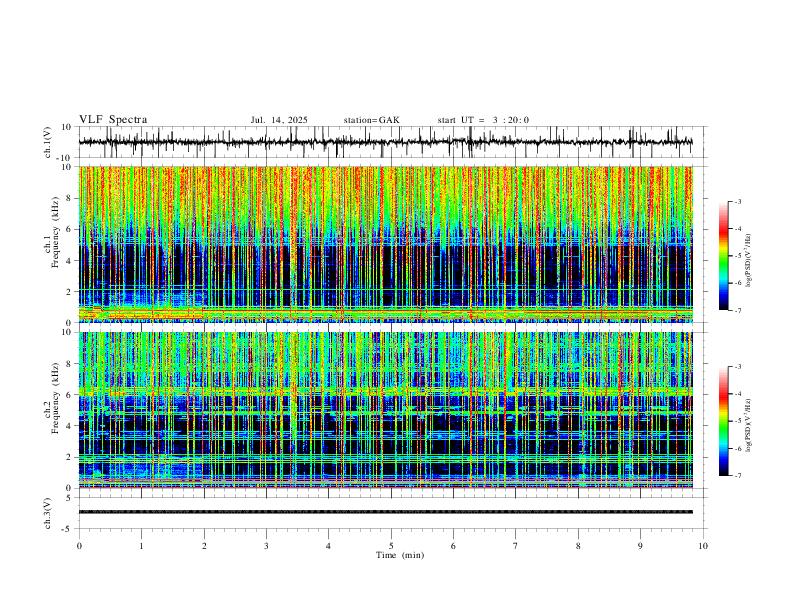Click the time axis tick '1'

point(141,546)
